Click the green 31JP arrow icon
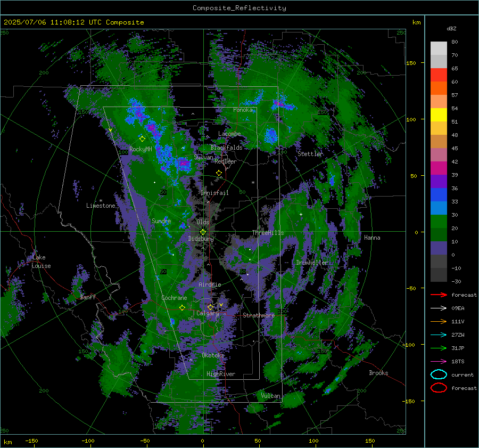This screenshot has height=448, width=479. click(439, 348)
